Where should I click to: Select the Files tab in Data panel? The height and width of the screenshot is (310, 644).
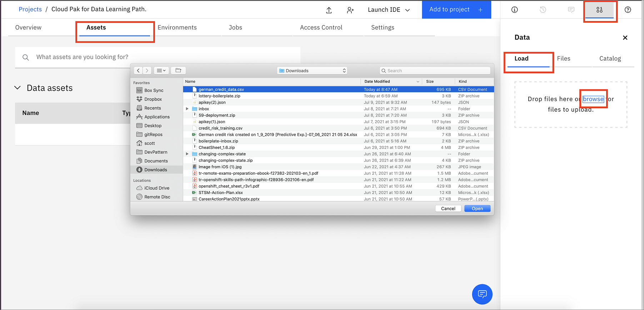[x=564, y=59]
